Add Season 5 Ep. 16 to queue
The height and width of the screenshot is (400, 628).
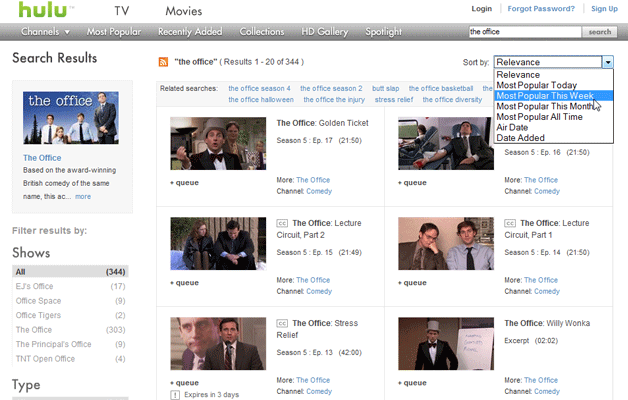tap(413, 183)
